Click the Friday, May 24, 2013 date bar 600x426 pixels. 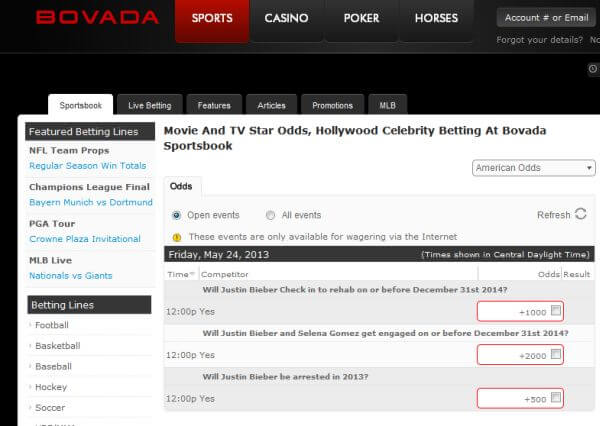coord(379,254)
